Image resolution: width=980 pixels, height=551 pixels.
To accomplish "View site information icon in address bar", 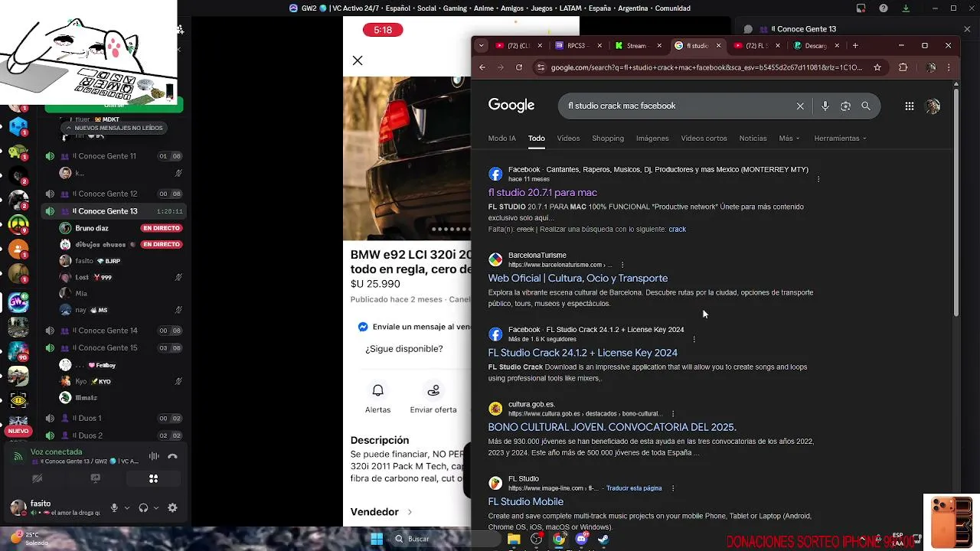I will [x=541, y=67].
